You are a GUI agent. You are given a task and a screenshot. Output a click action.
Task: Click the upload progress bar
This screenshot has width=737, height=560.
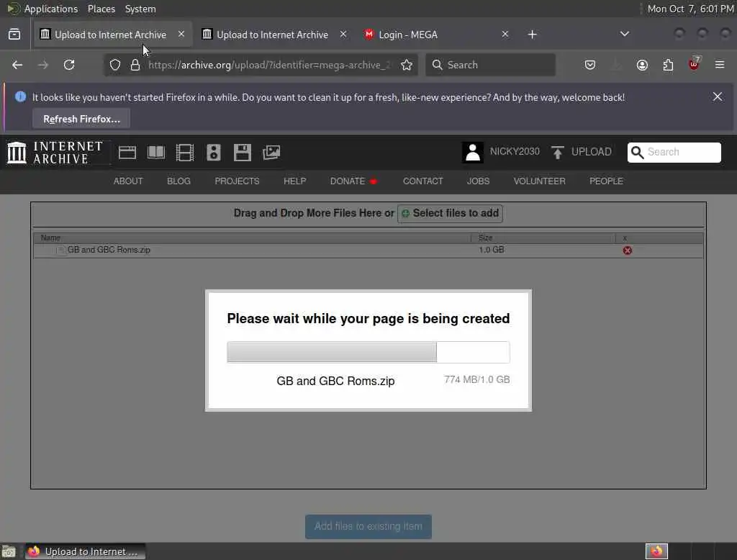point(368,352)
